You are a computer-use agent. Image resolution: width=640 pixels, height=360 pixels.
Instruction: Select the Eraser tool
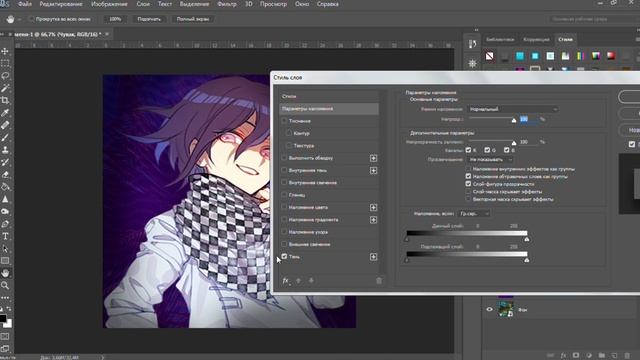[x=5, y=175]
